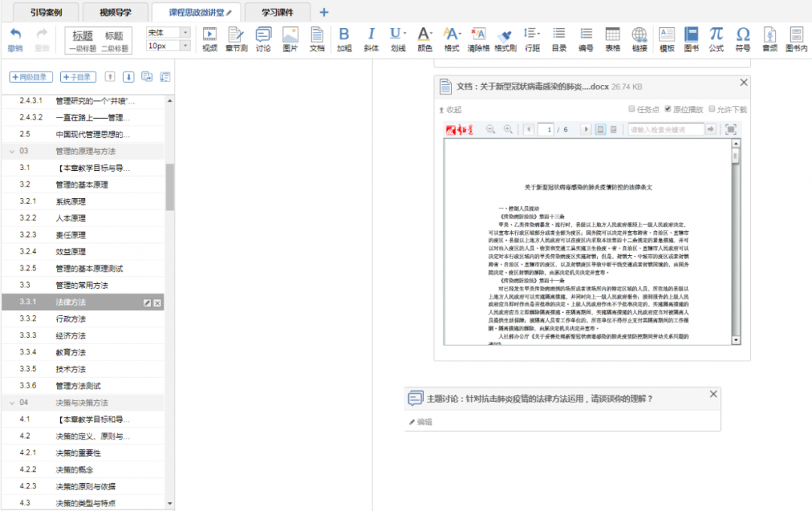812x511 pixels.
Task: Add a hyperlink with the 链接 icon
Action: click(639, 38)
